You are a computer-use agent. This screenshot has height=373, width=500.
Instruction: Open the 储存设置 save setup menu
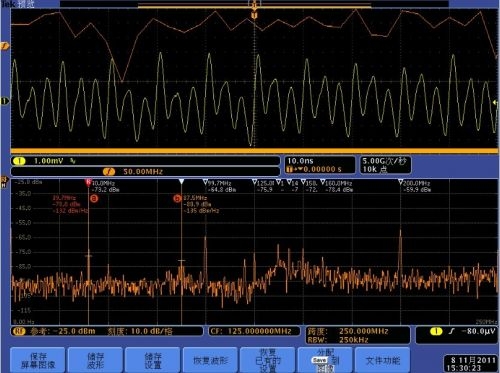[153, 360]
